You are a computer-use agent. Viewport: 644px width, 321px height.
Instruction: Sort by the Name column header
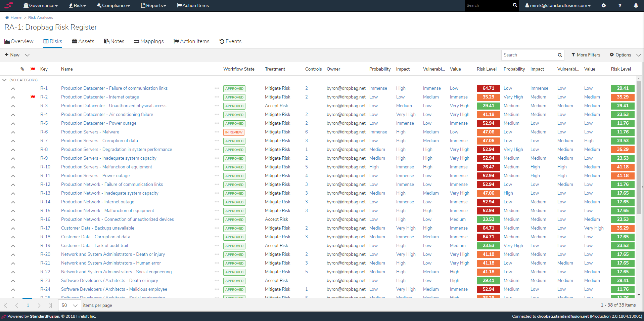[x=67, y=69]
